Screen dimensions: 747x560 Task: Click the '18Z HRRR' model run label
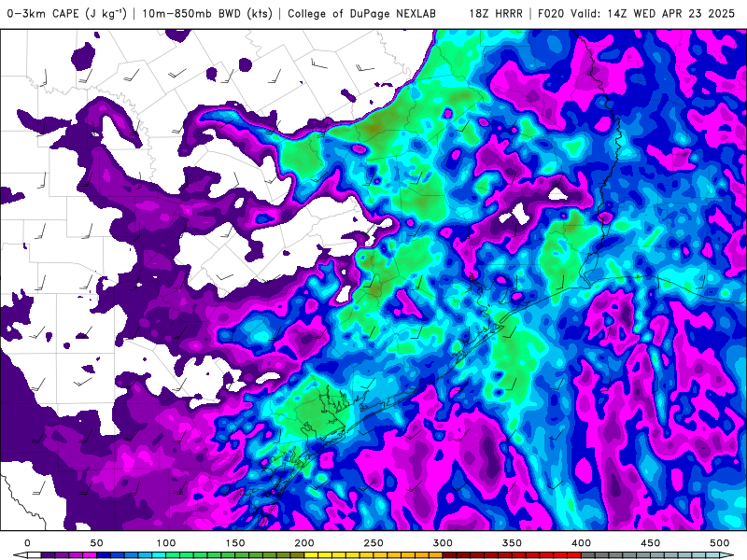pos(496,13)
